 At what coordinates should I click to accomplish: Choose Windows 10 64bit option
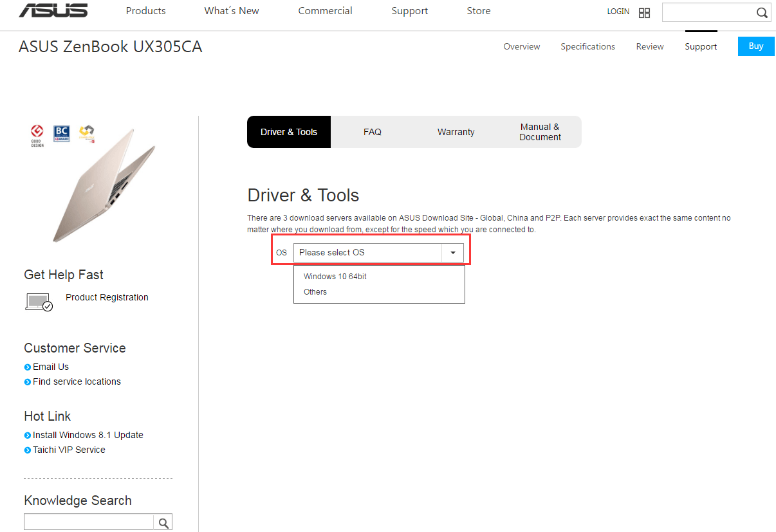(335, 277)
